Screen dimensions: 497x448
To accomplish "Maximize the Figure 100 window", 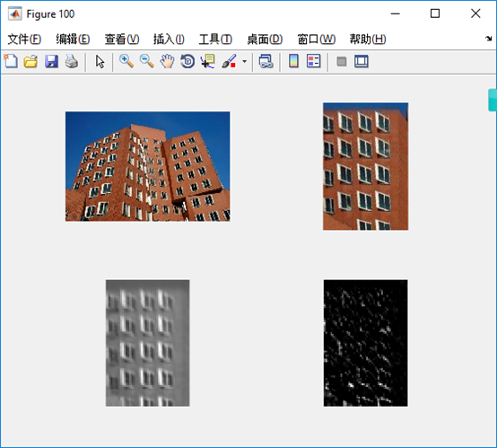I will [x=435, y=13].
